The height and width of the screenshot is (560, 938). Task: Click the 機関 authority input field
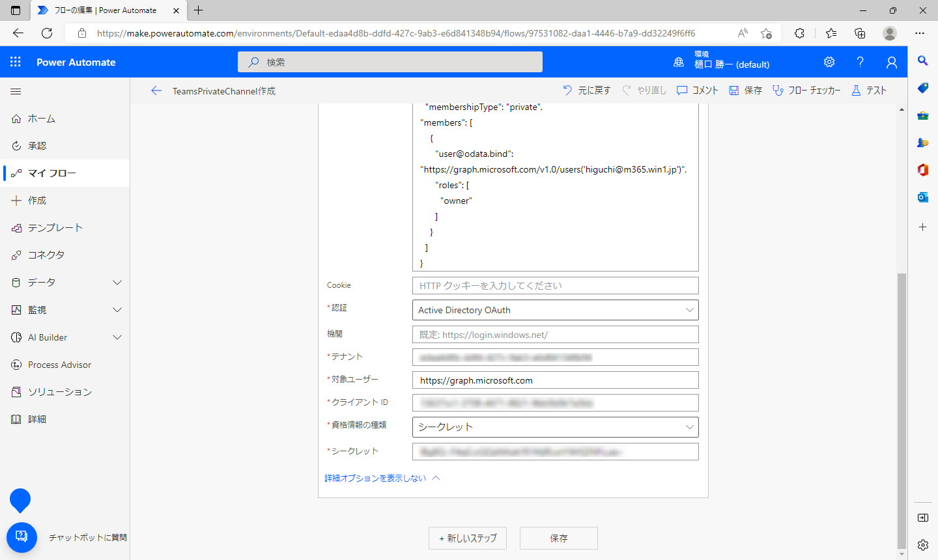point(556,335)
